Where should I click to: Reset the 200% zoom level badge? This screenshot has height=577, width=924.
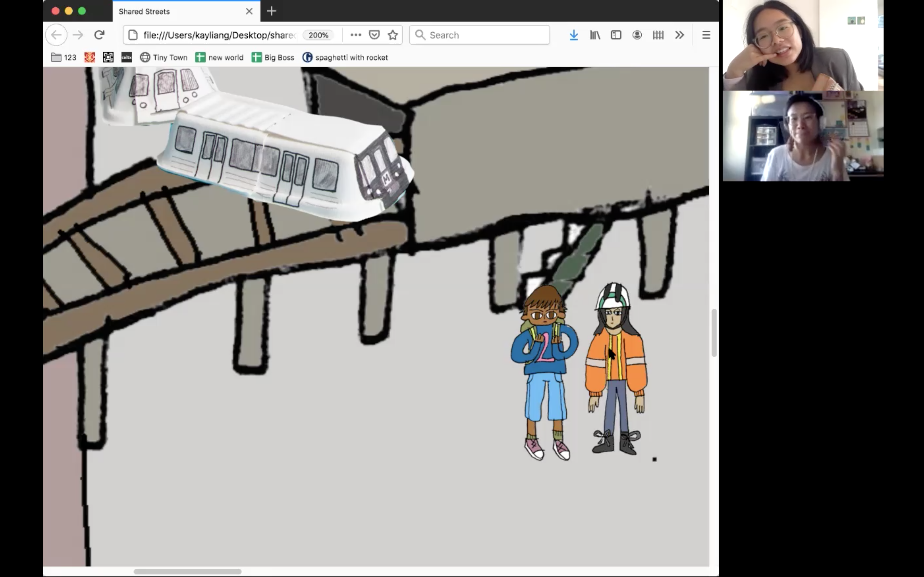318,35
